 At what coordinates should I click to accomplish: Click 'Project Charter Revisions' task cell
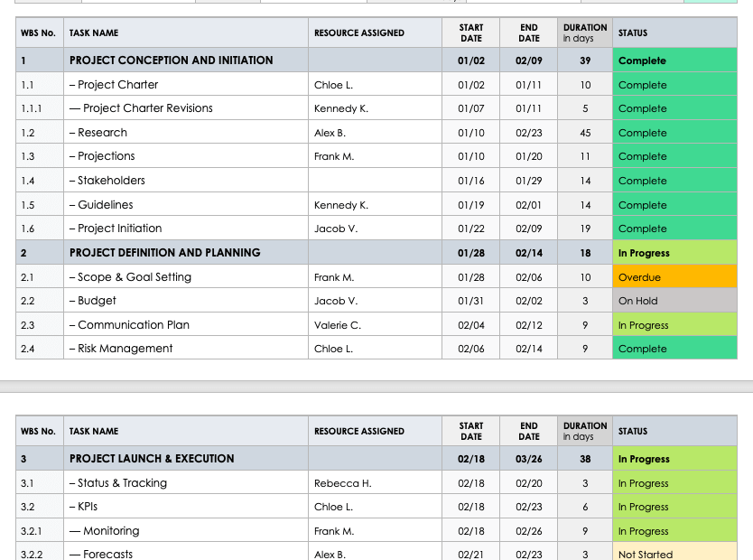[x=186, y=108]
